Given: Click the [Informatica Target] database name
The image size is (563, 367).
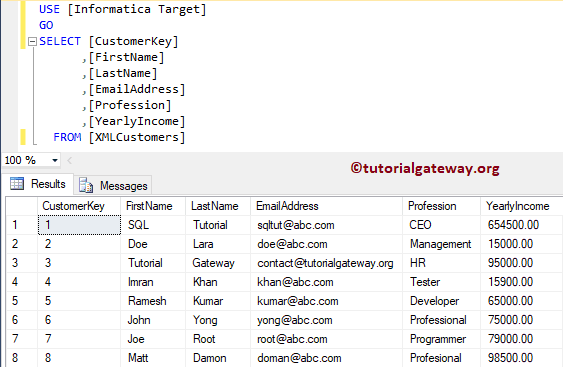Looking at the screenshot, I should [137, 9].
